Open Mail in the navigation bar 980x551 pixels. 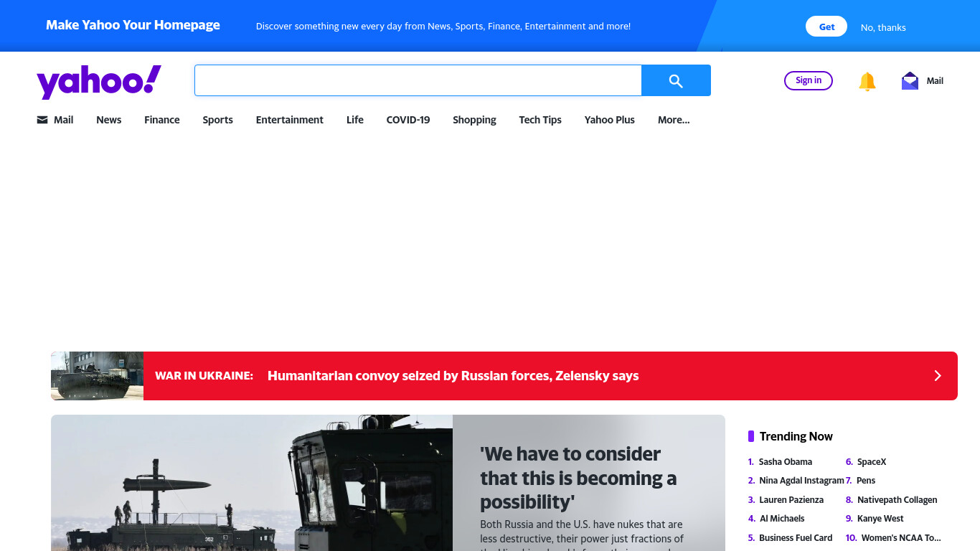click(55, 120)
